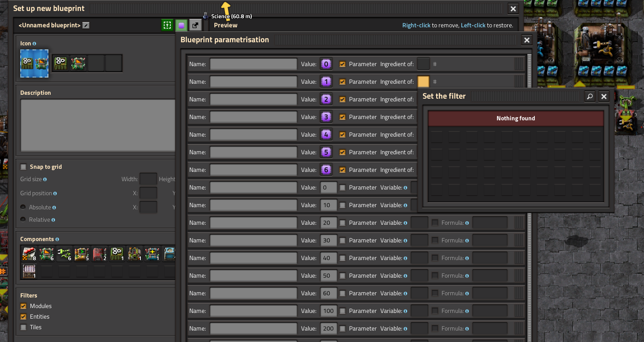Click the Science (60.8 m) map marker label
Viewport: 644px width, 342px height.
pyautogui.click(x=232, y=16)
